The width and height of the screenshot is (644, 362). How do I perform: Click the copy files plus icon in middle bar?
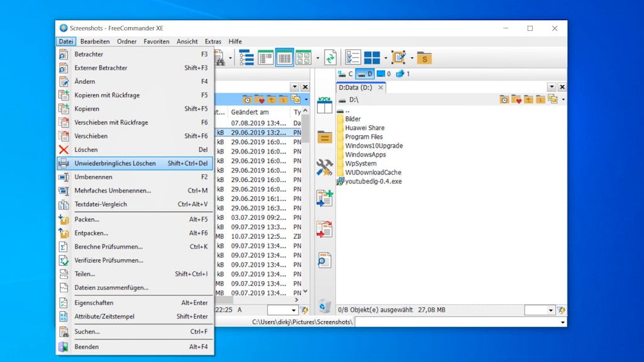click(325, 198)
